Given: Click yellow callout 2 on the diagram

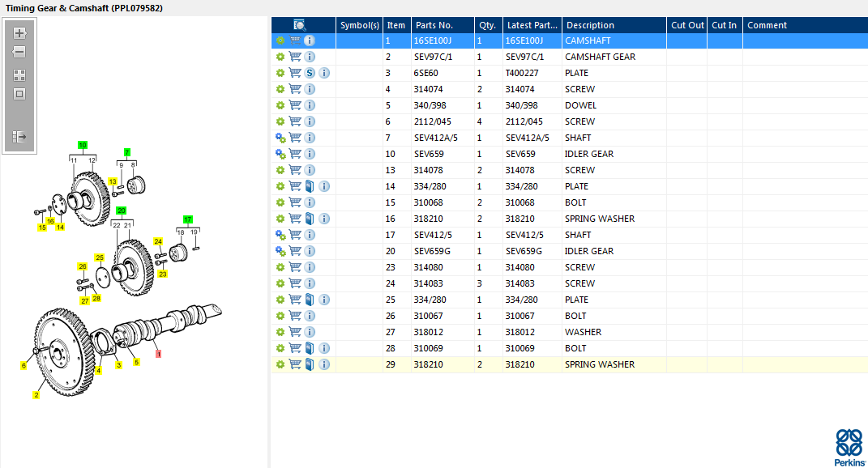Looking at the screenshot, I should click(36, 395).
